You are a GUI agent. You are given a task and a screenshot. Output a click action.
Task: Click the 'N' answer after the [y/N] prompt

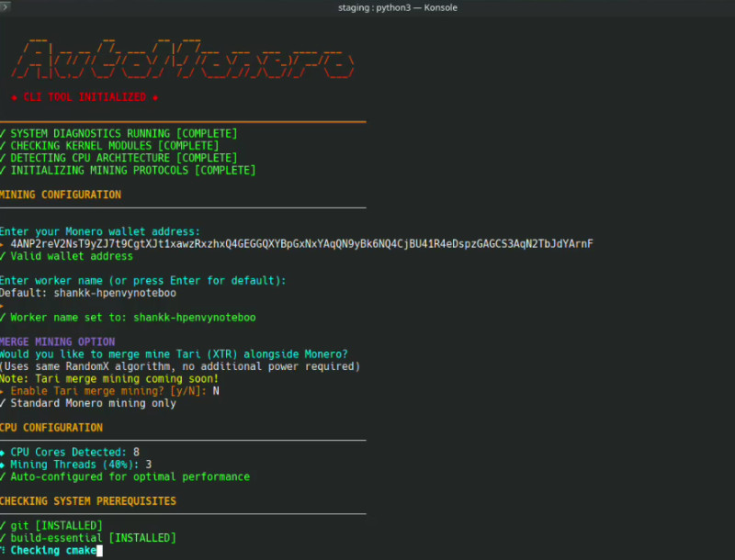tap(216, 391)
